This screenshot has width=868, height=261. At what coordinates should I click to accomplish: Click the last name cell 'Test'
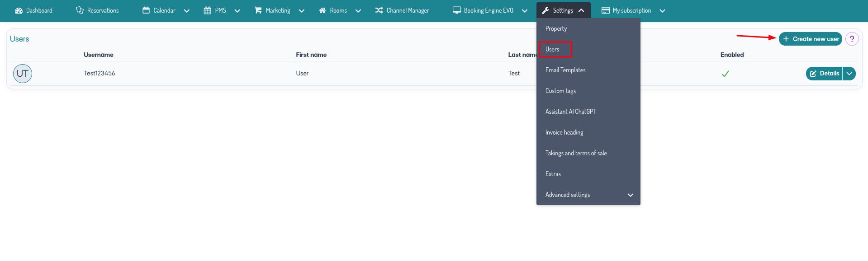[x=514, y=73]
